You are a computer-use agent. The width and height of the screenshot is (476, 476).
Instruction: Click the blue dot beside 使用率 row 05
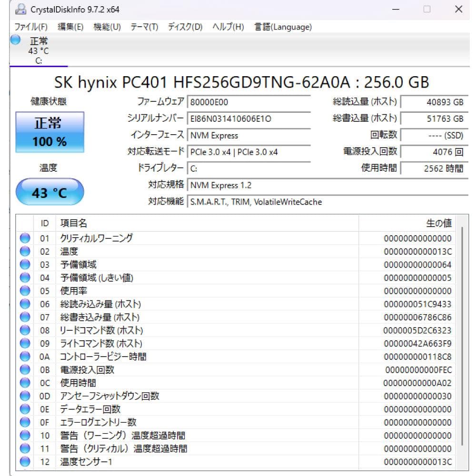[25, 290]
